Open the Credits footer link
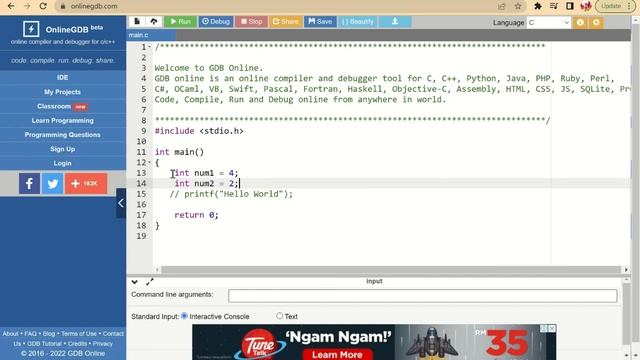 [x=77, y=344]
